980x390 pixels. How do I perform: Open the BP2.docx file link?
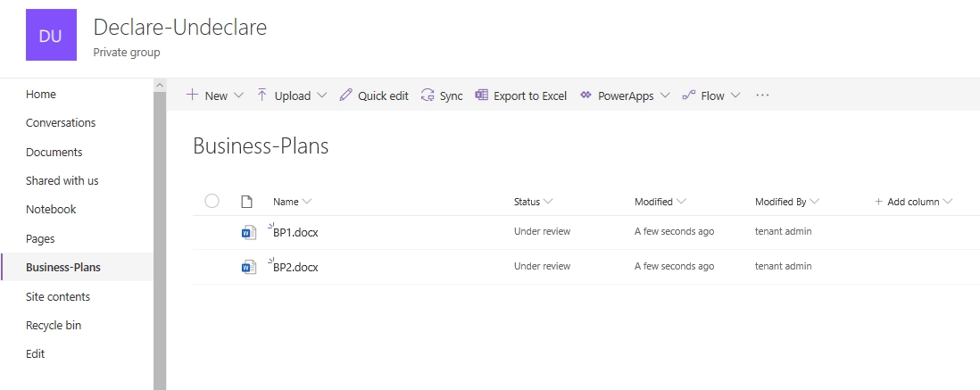click(295, 268)
